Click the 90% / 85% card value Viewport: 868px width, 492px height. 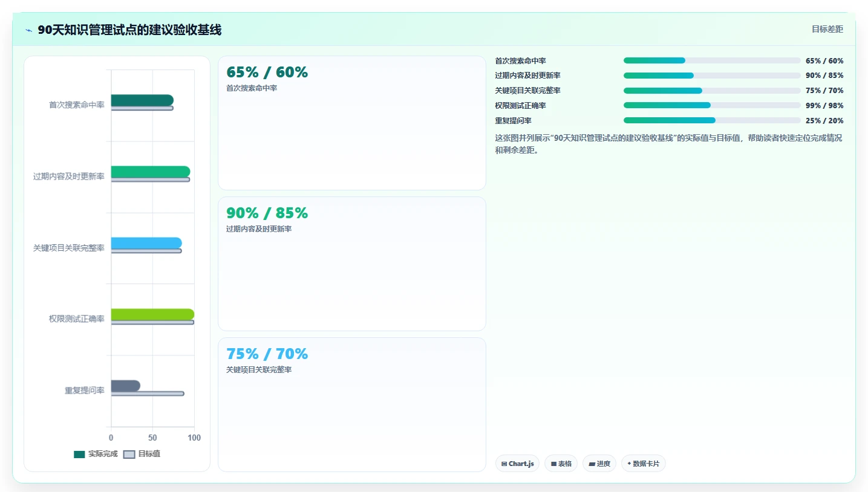[267, 213]
